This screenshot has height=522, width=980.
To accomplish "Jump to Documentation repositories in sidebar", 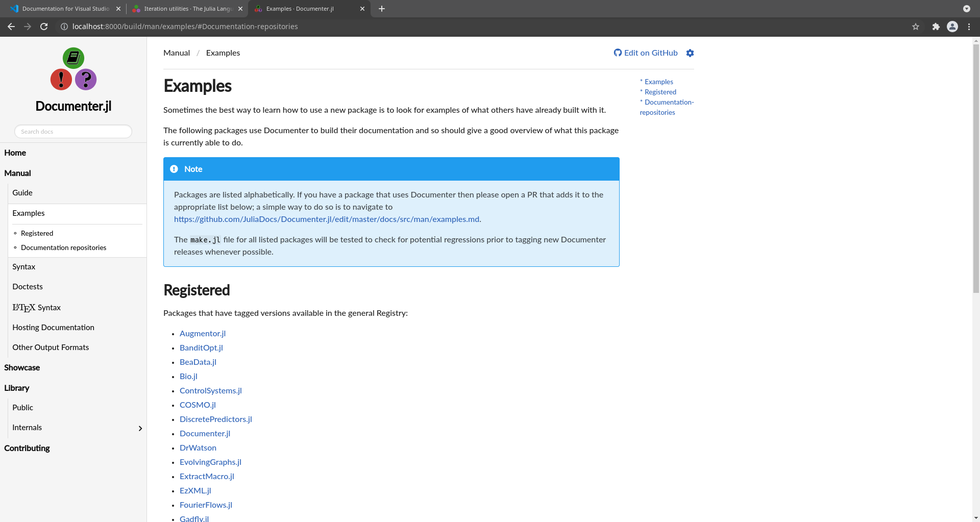I will tap(63, 247).
